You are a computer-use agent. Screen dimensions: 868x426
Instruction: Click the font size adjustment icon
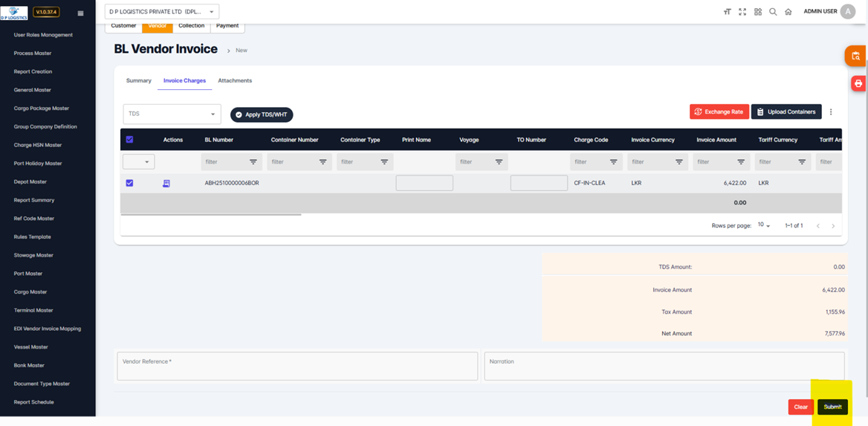(x=727, y=12)
